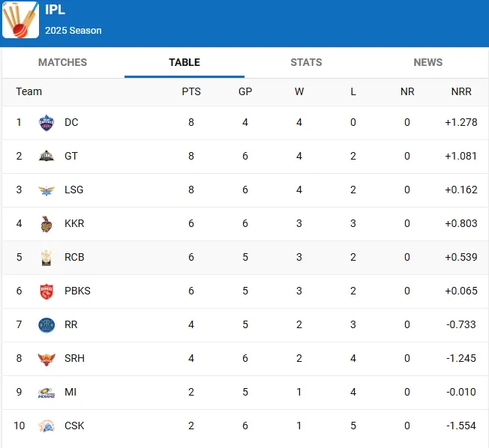Click the Chennai Super Kings logo
The image size is (489, 448).
click(46, 426)
